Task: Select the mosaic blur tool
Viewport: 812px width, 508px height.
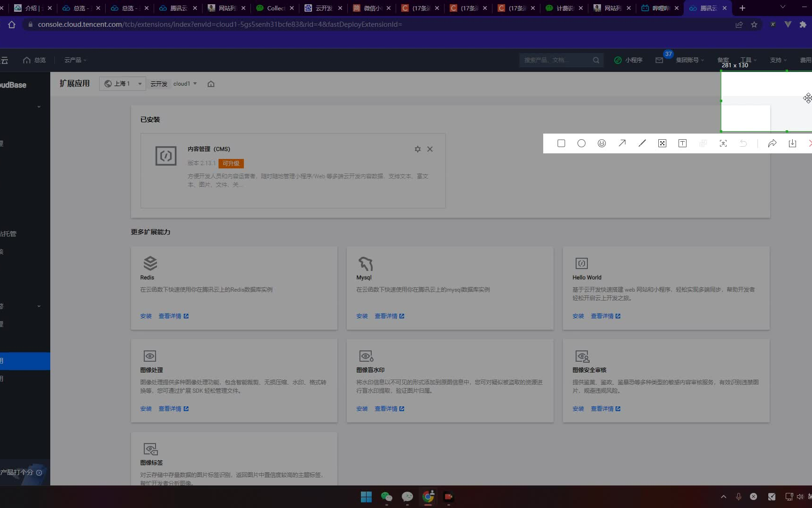Action: click(662, 143)
